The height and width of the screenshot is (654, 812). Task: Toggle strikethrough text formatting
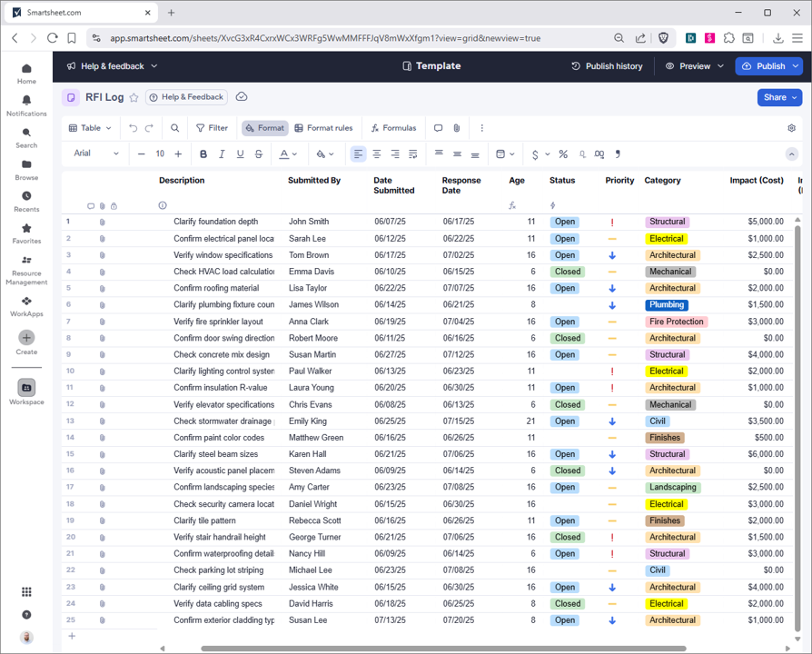pyautogui.click(x=259, y=154)
